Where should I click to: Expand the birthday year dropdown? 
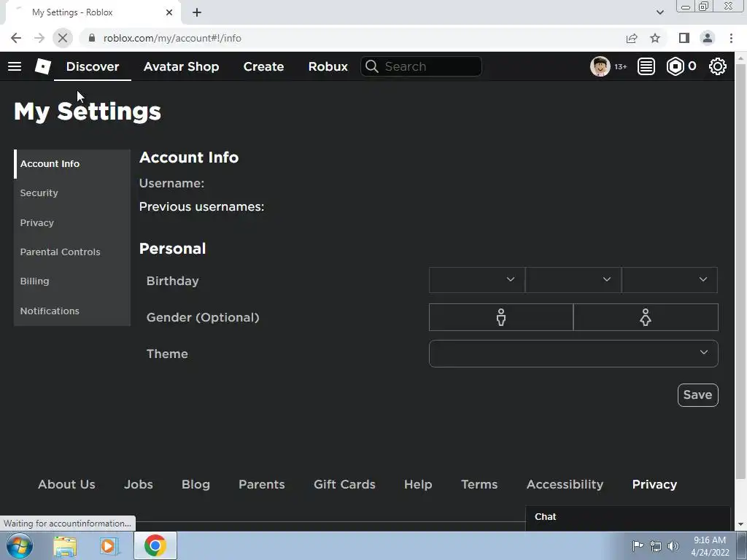pos(670,280)
